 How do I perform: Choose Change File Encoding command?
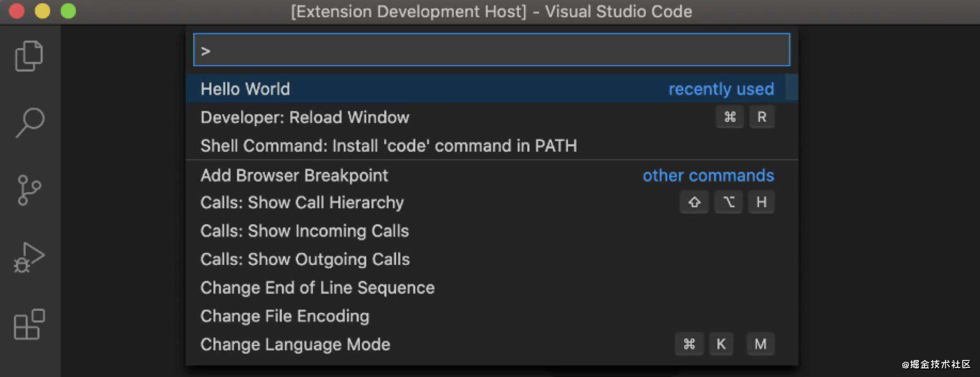[492, 316]
